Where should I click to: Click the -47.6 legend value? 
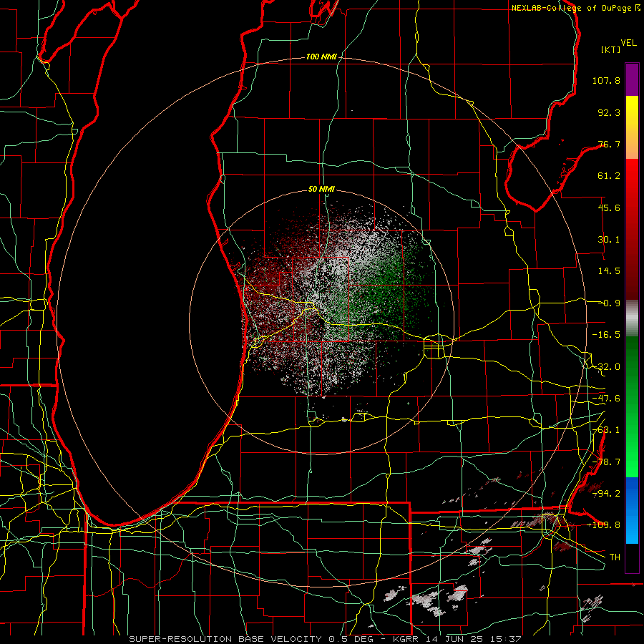tap(606, 399)
